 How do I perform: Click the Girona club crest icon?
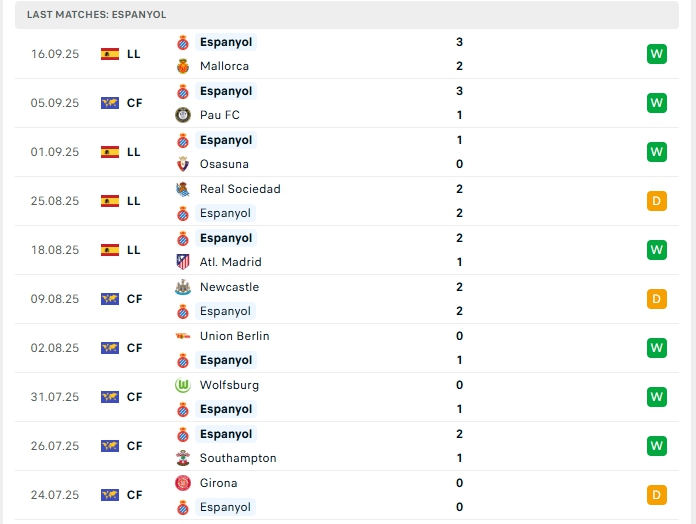[x=183, y=483]
